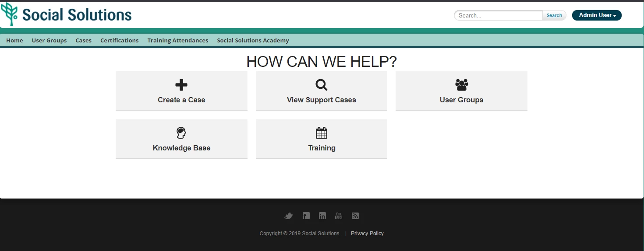Open Certifications in navigation bar
644x251 pixels.
[119, 40]
